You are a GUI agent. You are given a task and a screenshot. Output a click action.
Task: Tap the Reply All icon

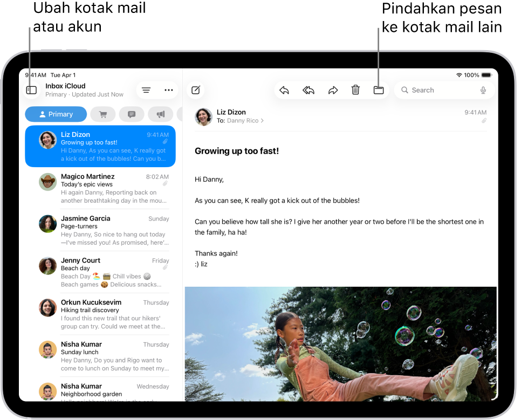coord(308,90)
